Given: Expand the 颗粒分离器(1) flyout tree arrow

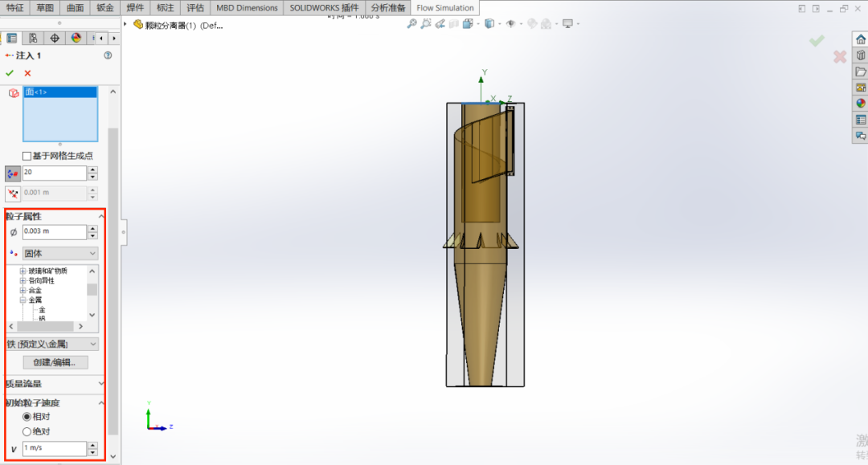Looking at the screenshot, I should (x=125, y=24).
